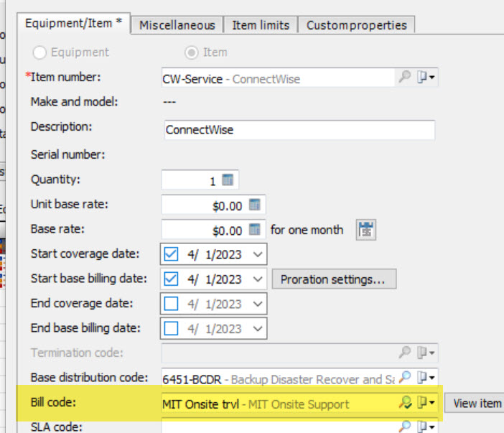The image size is (504, 433).
Task: Open Base distribution code flag menu
Action: (426, 378)
